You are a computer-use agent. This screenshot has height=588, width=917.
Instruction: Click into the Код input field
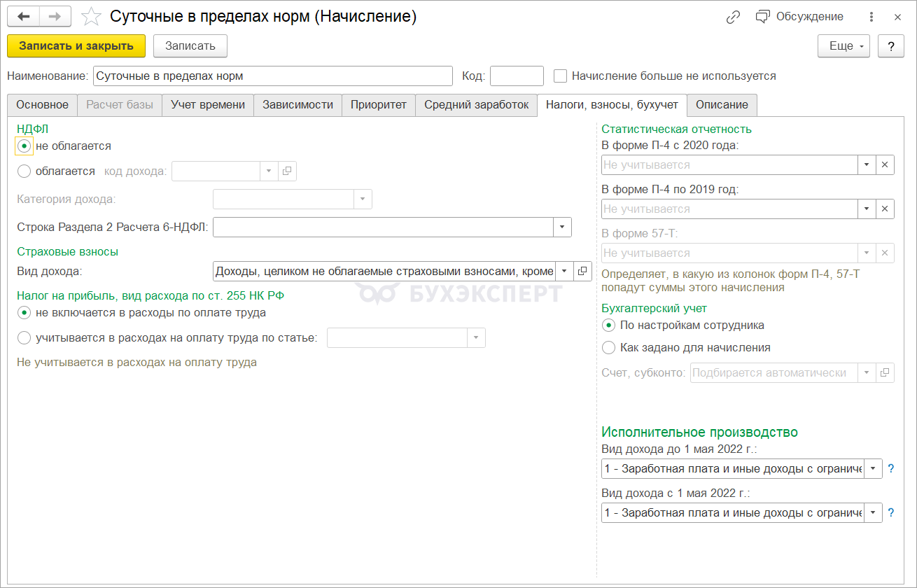[517, 76]
